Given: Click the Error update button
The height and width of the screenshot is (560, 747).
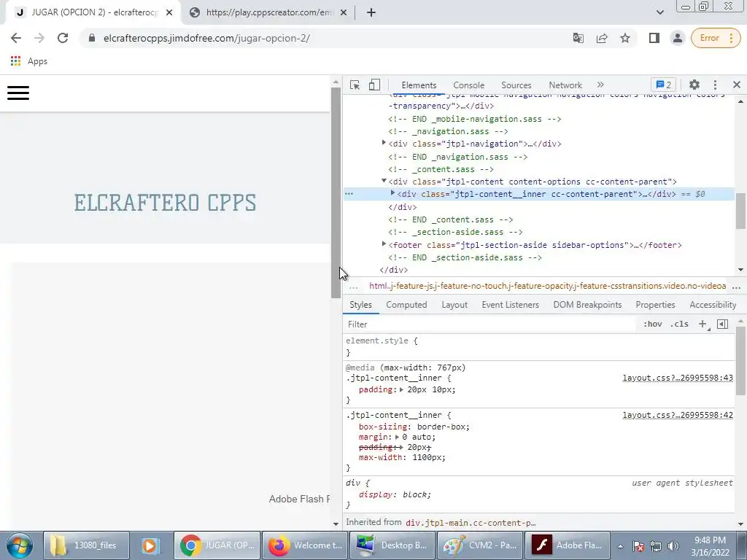Looking at the screenshot, I should (716, 38).
